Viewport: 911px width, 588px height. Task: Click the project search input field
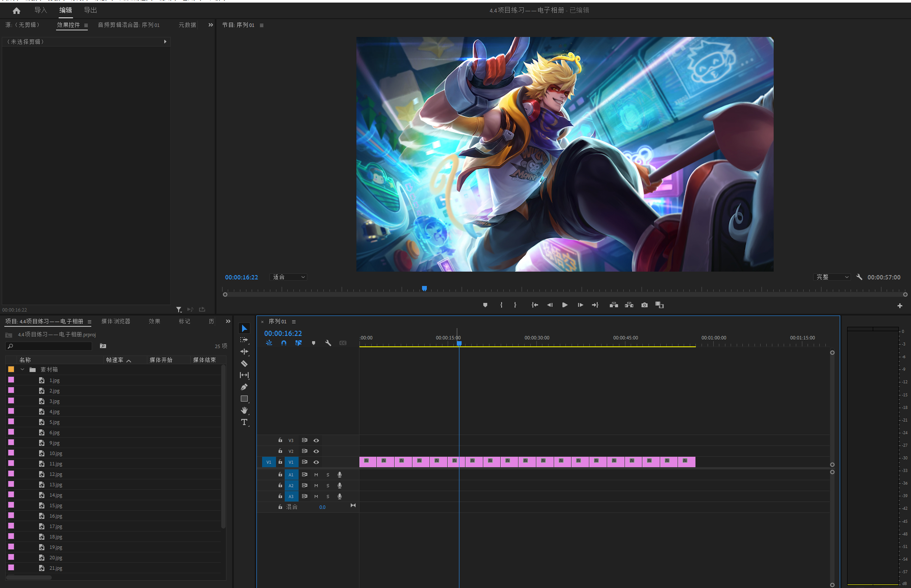52,346
